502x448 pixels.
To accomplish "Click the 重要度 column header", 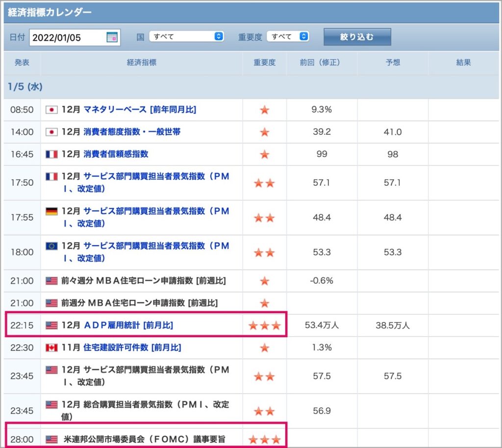I will [264, 62].
